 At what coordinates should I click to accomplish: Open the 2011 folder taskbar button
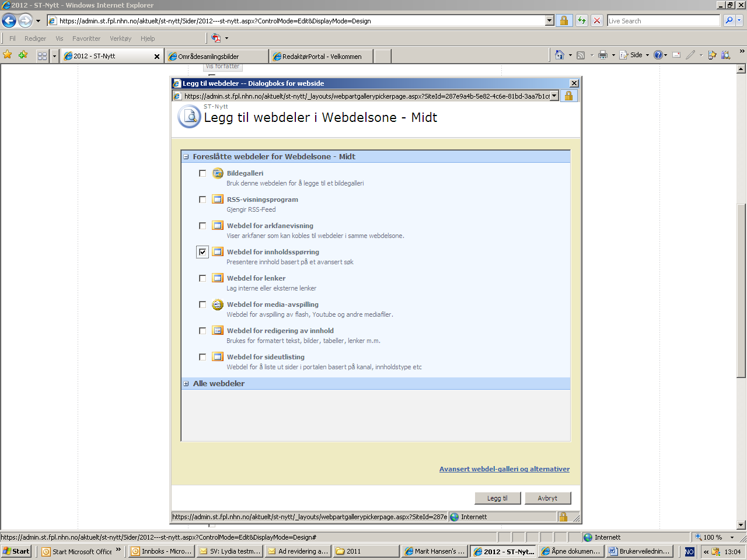(366, 551)
